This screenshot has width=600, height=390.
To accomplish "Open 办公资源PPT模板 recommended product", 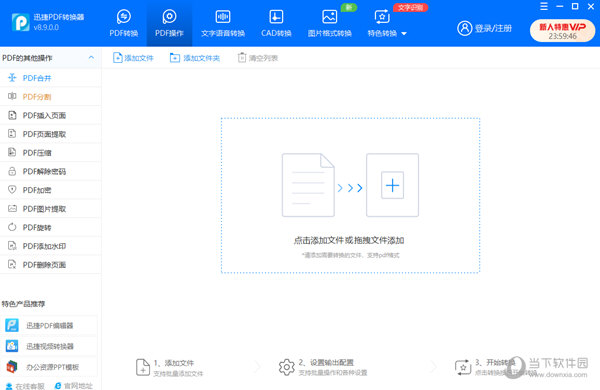I will click(49, 367).
